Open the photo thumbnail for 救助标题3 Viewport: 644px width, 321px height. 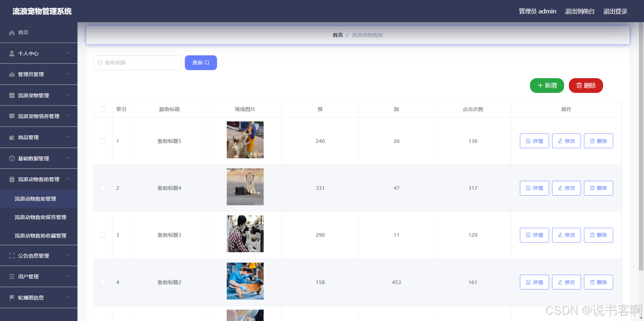coord(245,234)
